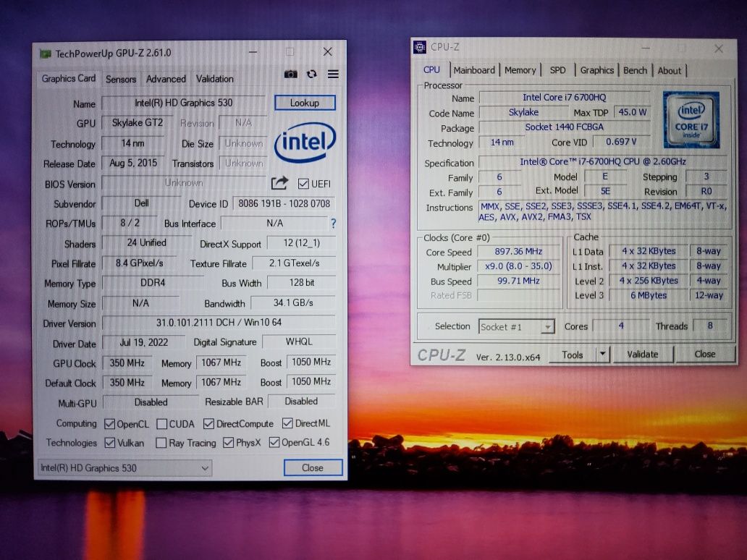Click the GPU name field Intel(R) HD Graphics 530
This screenshot has width=747, height=560.
pos(183,103)
